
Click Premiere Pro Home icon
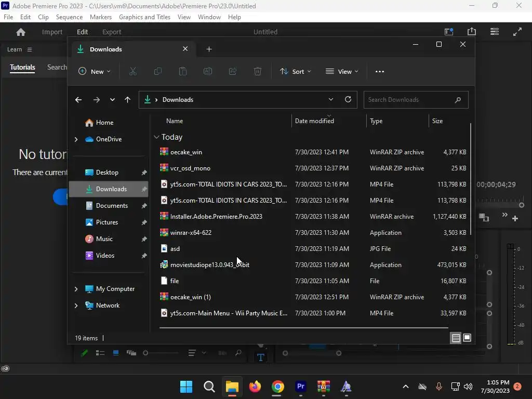click(x=21, y=32)
